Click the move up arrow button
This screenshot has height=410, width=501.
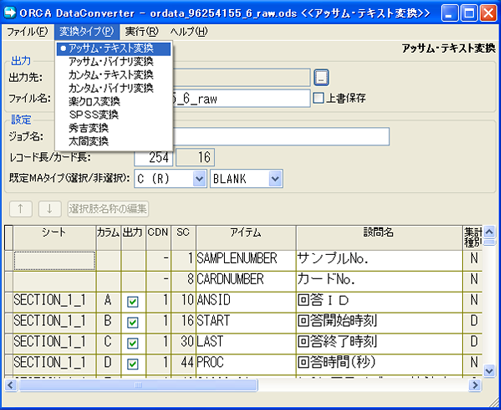(x=21, y=209)
